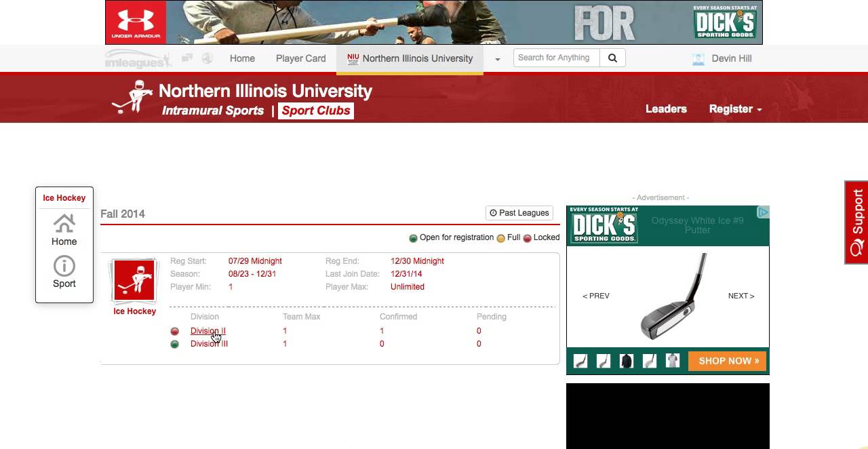868x449 pixels.
Task: Click the AdChoices icon on the Dick's ad
Action: 763,212
